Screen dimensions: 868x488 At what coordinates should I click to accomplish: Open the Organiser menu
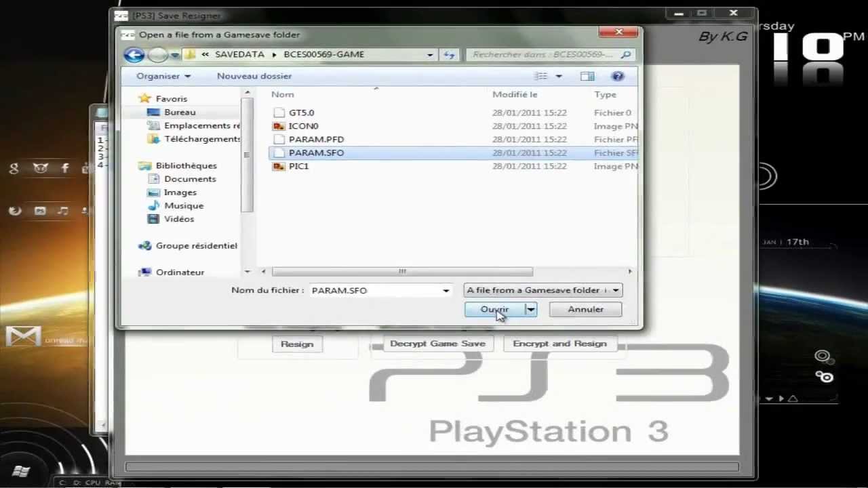[x=163, y=76]
